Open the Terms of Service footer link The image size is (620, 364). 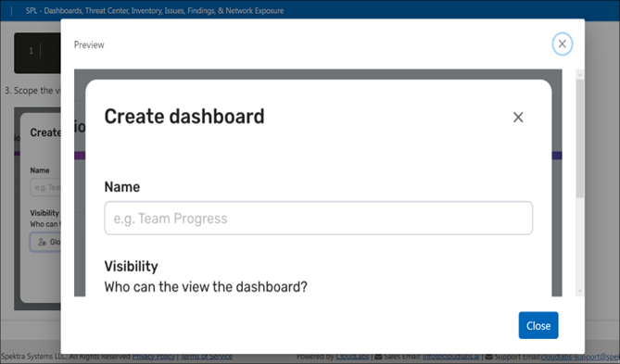(207, 357)
